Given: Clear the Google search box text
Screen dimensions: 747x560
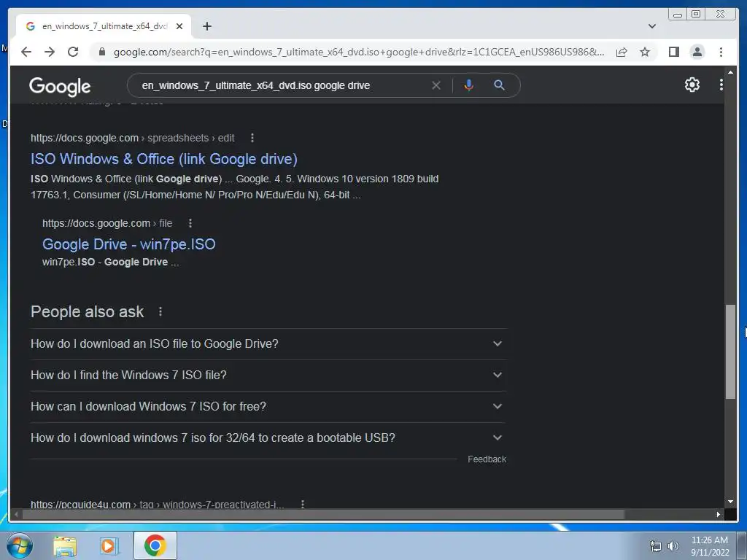Looking at the screenshot, I should coord(436,85).
